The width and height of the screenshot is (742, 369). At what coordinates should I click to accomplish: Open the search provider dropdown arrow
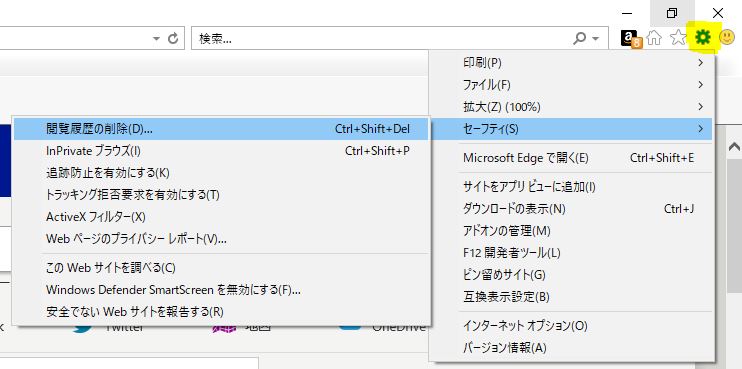click(x=596, y=39)
